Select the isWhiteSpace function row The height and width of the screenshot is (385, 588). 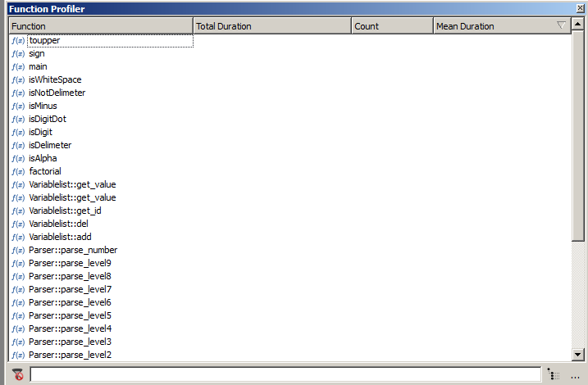(55, 79)
